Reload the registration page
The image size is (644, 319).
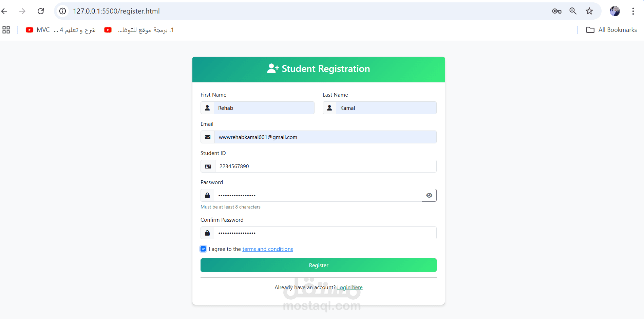pos(41,11)
